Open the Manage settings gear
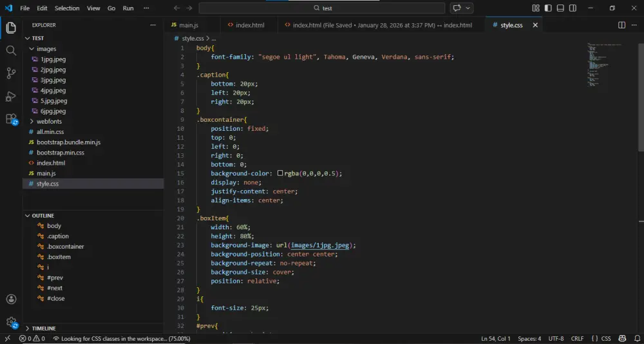The width and height of the screenshot is (644, 344). point(11,322)
